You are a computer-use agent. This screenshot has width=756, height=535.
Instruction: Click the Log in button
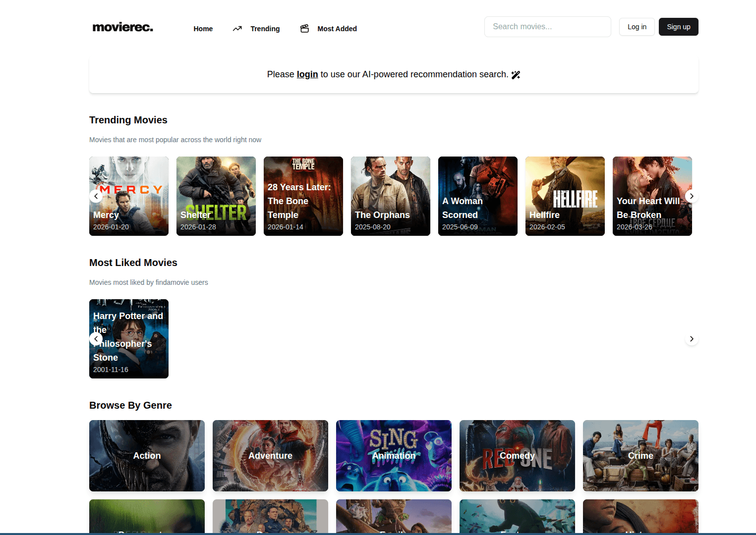637,27
